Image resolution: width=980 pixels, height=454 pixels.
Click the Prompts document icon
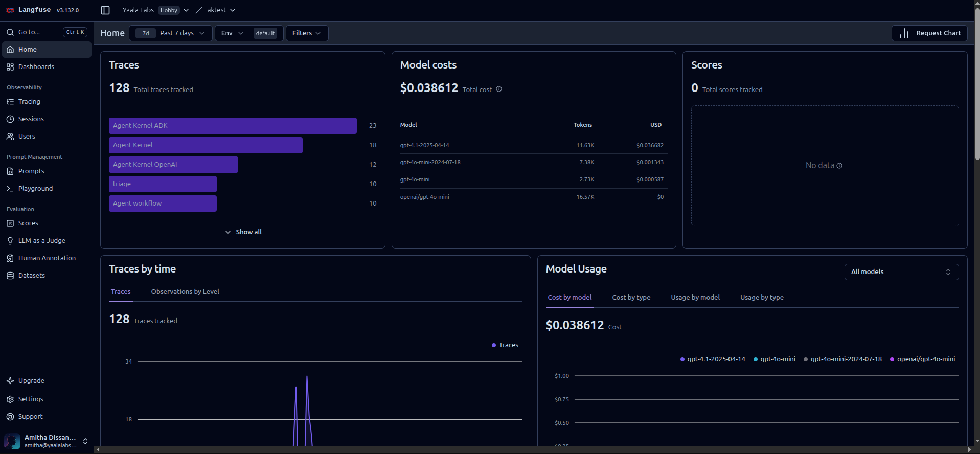tap(10, 171)
